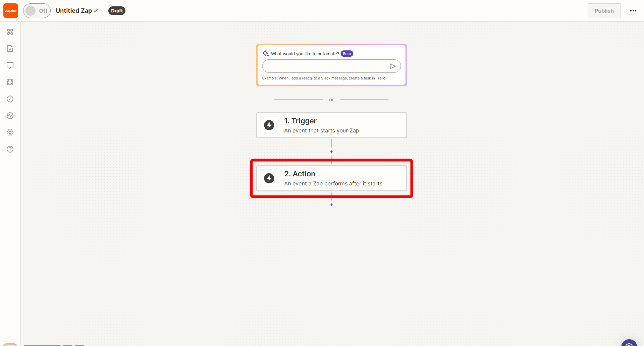Open the settings gear icon in sidebar
This screenshot has width=644, height=346.
[10, 132]
